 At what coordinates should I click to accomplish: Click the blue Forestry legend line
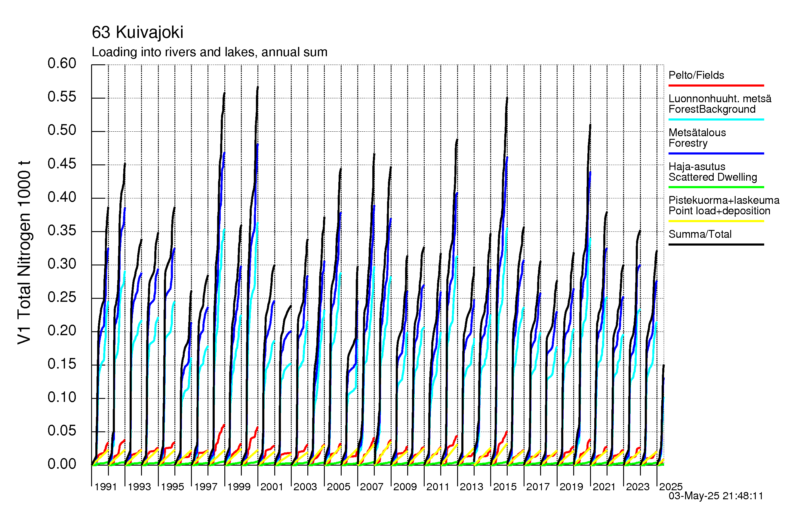point(716,153)
